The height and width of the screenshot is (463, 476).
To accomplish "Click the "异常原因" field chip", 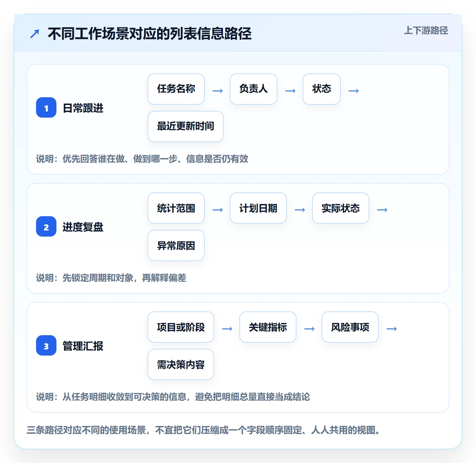I will [x=176, y=245].
